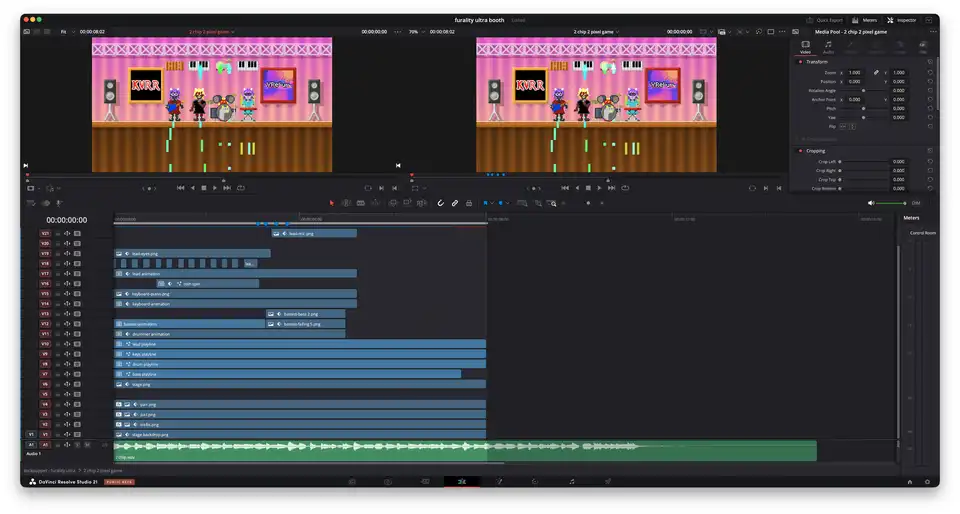Viewport: 960px width, 514px height.
Task: Toggle the Transform section enable dot
Action: 800,62
